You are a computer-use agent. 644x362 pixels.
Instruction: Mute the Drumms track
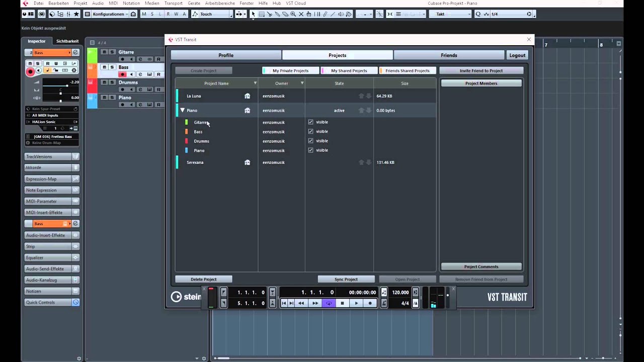coord(104,82)
